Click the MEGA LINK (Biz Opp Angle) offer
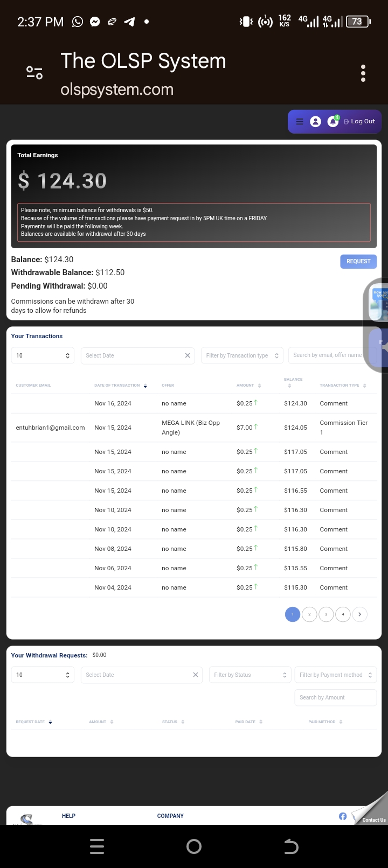The image size is (388, 868). coord(191,428)
